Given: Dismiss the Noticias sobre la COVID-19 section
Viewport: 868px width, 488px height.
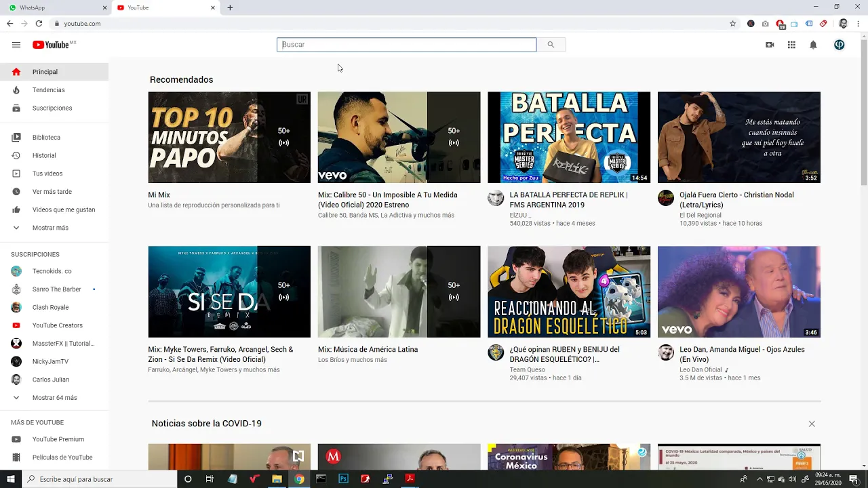Looking at the screenshot, I should (x=812, y=424).
